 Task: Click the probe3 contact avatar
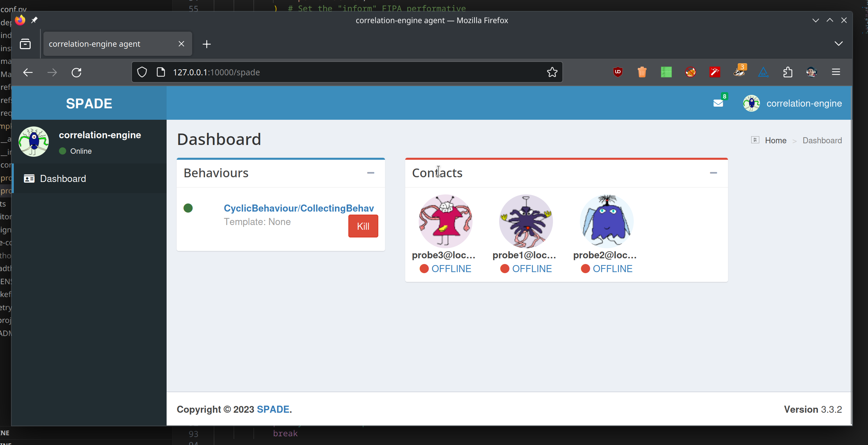[x=445, y=221]
